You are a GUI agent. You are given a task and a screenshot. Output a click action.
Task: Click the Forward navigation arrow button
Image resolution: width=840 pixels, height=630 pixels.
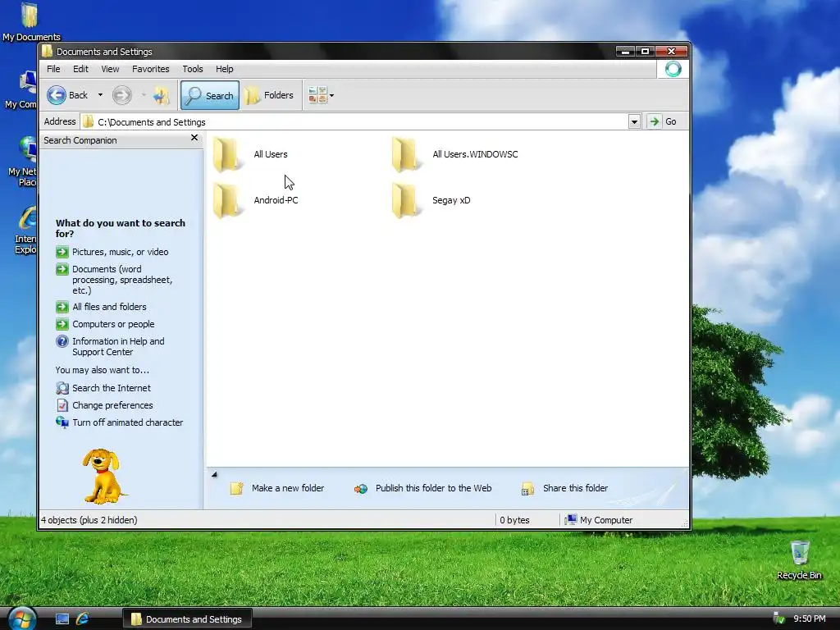coord(121,95)
